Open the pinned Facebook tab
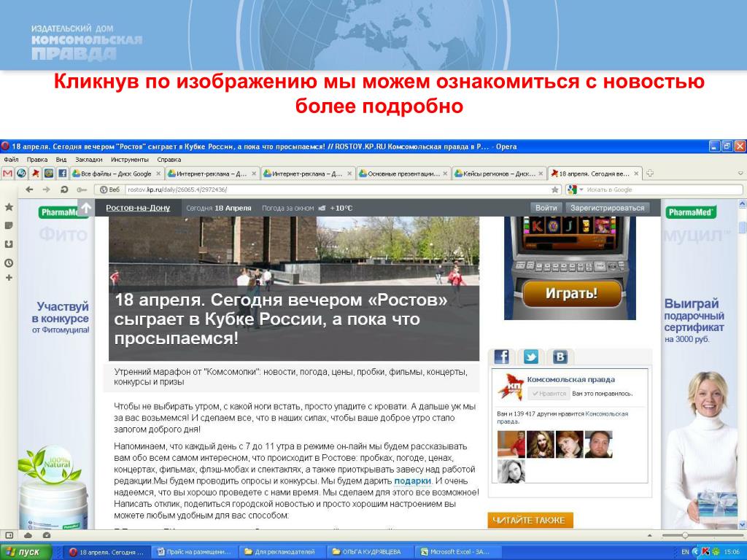 63,174
